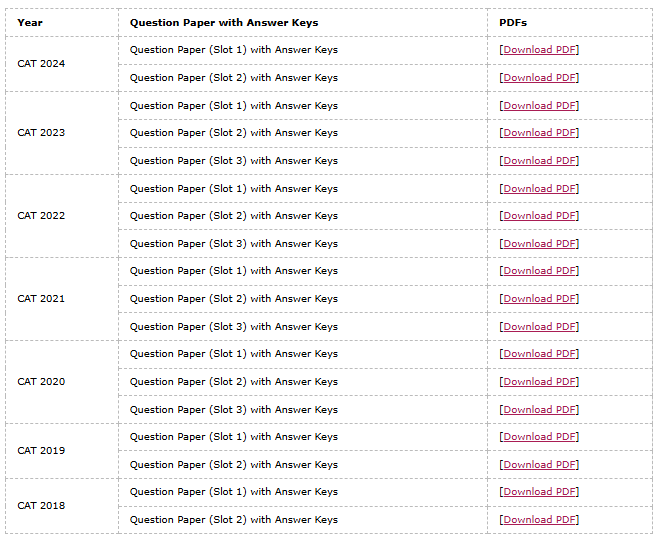Download PDF for CAT 2023 Slot 1
663x543 pixels.
click(x=539, y=105)
